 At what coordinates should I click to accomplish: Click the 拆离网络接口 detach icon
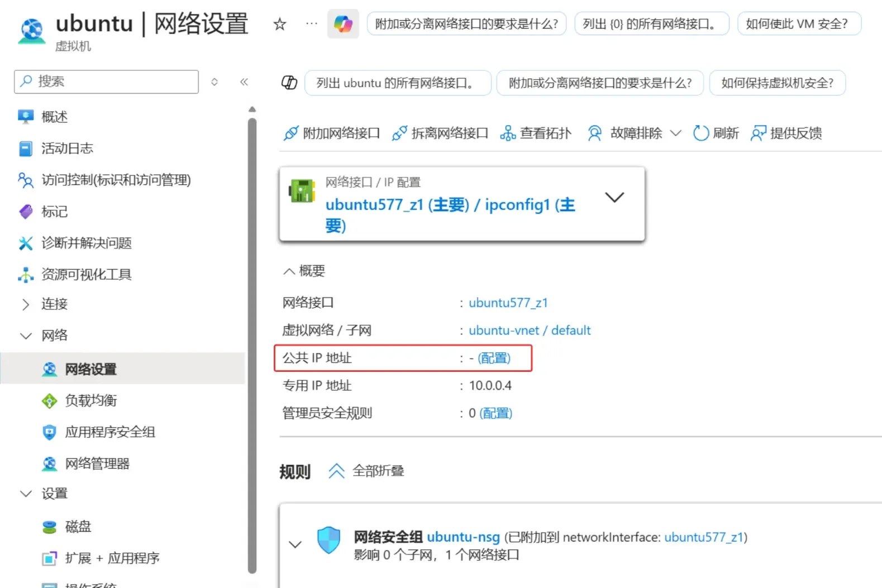(399, 133)
